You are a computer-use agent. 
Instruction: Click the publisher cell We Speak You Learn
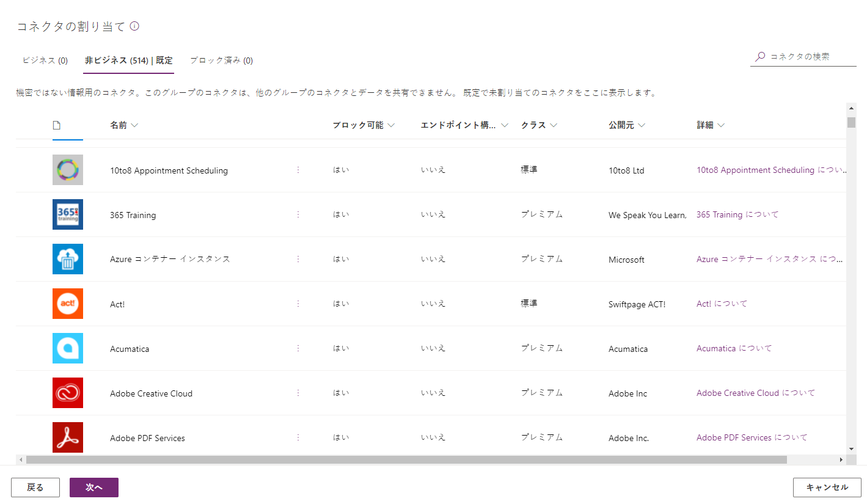(648, 216)
